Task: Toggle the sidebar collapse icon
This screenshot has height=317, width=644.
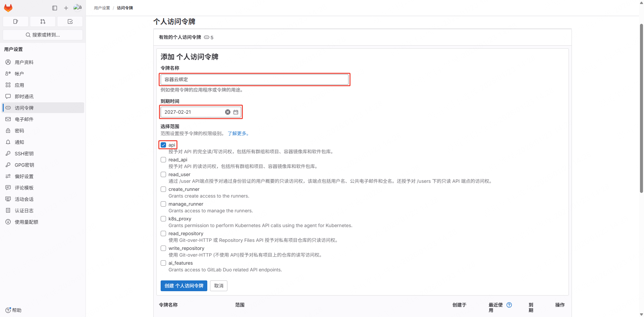Action: (55, 8)
